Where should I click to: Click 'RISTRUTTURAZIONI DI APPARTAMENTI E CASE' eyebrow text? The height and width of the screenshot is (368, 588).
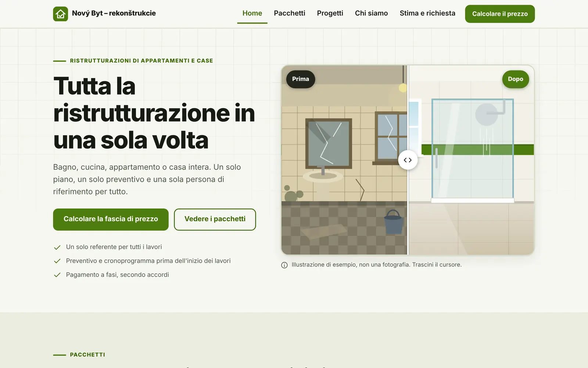pos(141,61)
